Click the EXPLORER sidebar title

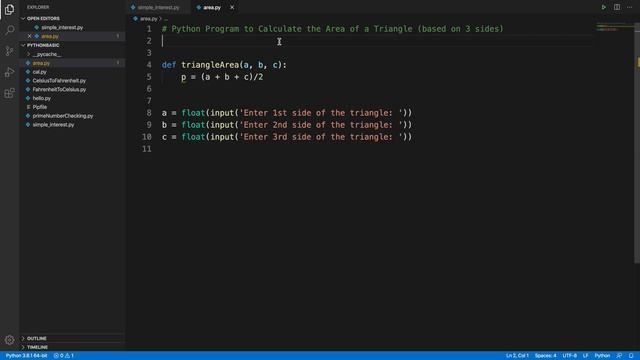click(x=38, y=7)
